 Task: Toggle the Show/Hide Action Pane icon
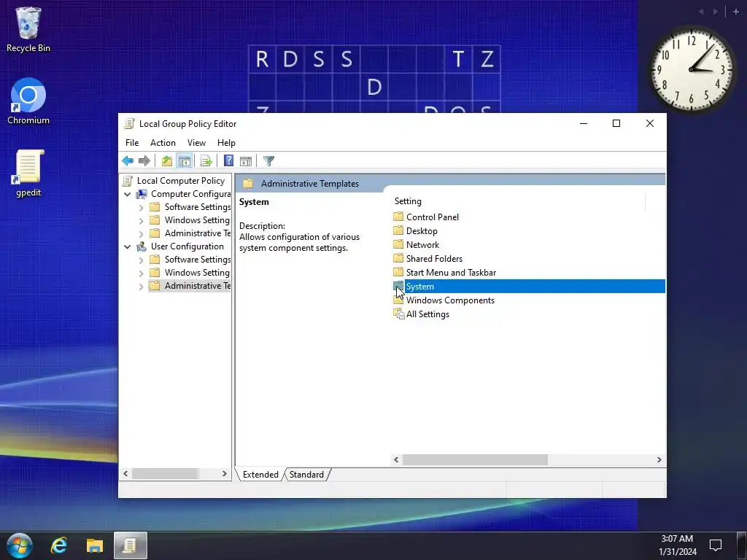(246, 161)
